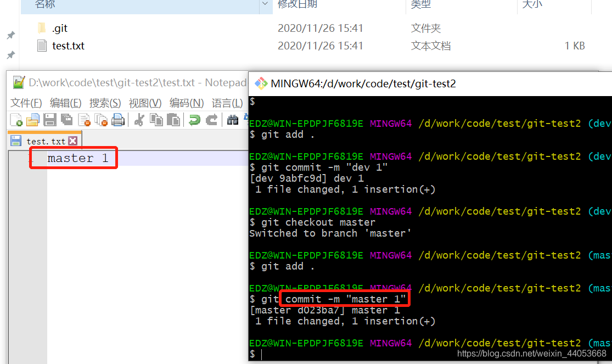Image resolution: width=612 pixels, height=364 pixels.
Task: Sort Explorer by 修改日期 column header
Action: (x=297, y=4)
